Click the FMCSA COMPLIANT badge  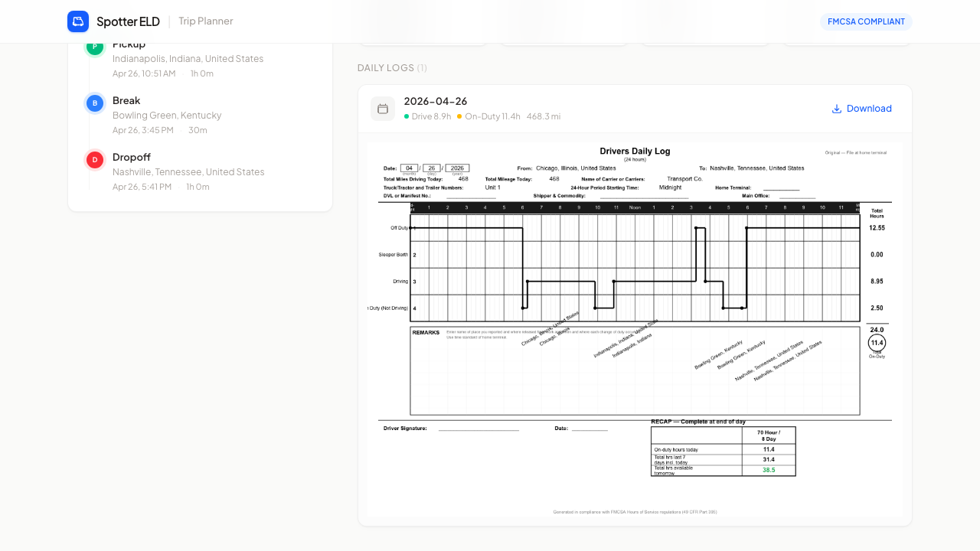(866, 21)
